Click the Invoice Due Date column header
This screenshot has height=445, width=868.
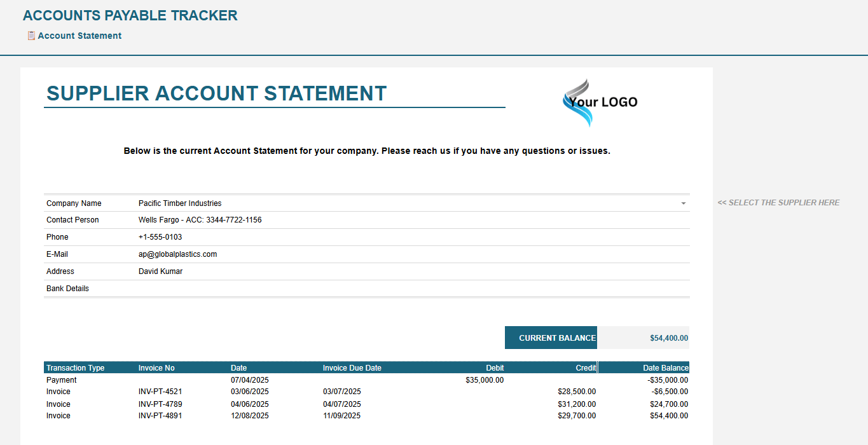[x=352, y=368]
